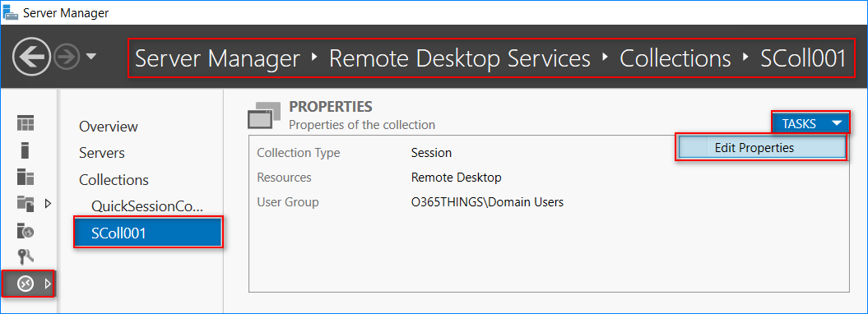
Task: Open the Dashboard icon in sidebar
Action: (26, 123)
